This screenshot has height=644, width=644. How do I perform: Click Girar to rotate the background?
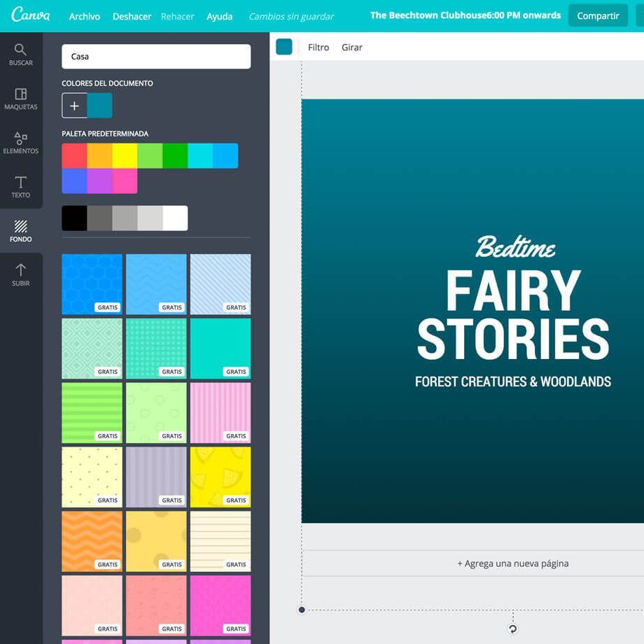pos(352,47)
